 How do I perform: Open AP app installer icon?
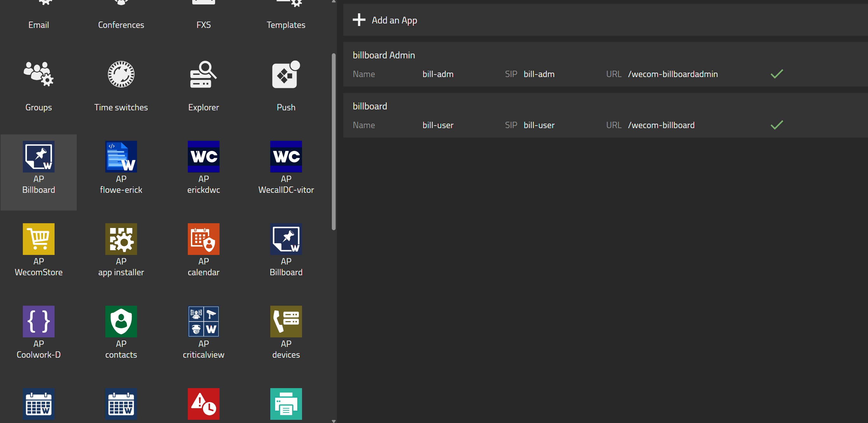[x=121, y=239]
